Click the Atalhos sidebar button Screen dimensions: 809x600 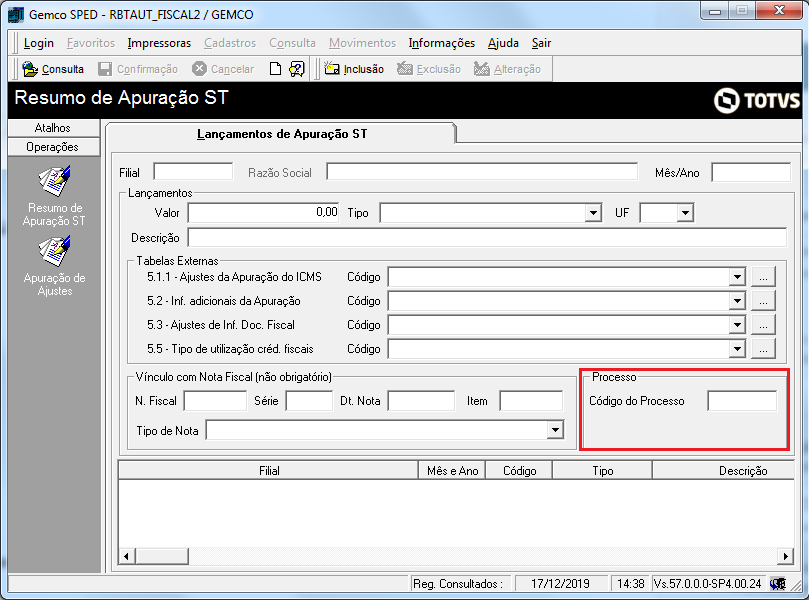[54, 128]
